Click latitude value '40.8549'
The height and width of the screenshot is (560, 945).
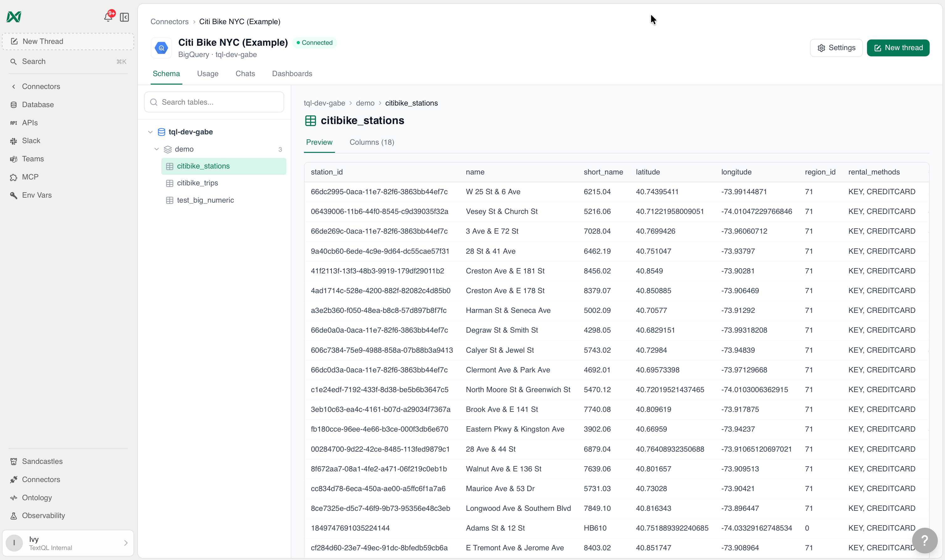(x=649, y=271)
